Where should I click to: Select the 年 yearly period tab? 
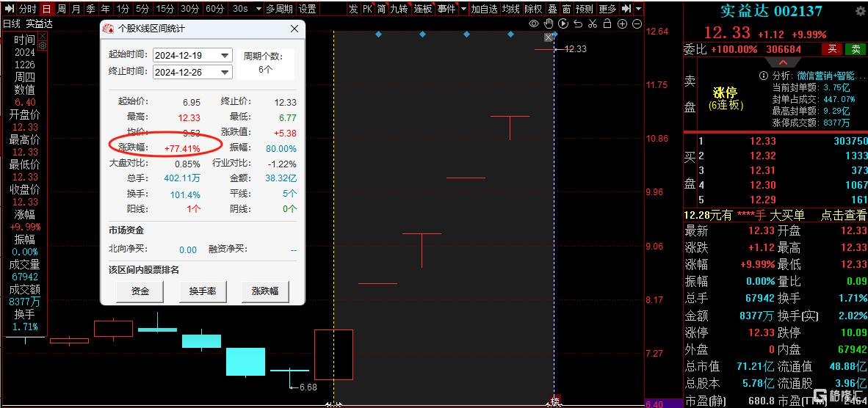pyautogui.click(x=105, y=9)
